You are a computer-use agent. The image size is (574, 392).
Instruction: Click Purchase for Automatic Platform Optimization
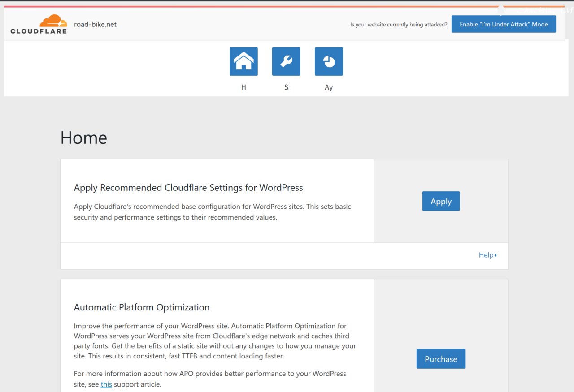click(441, 359)
